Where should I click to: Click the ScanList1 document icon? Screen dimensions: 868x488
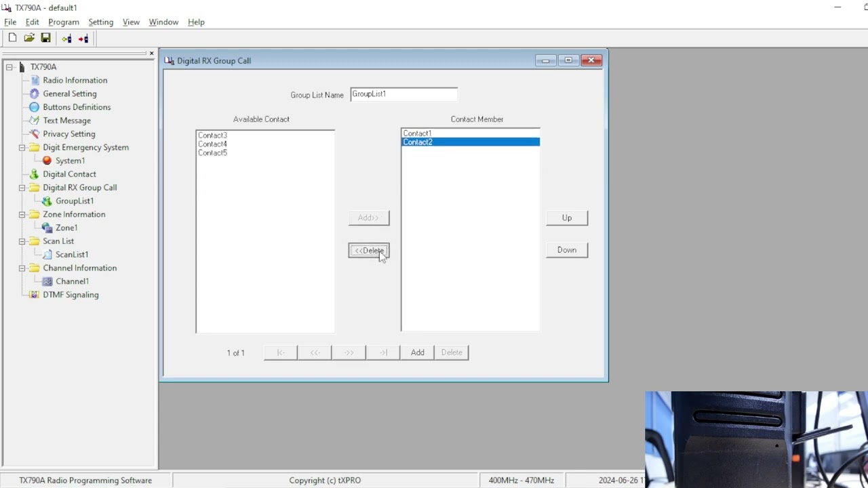click(47, 255)
